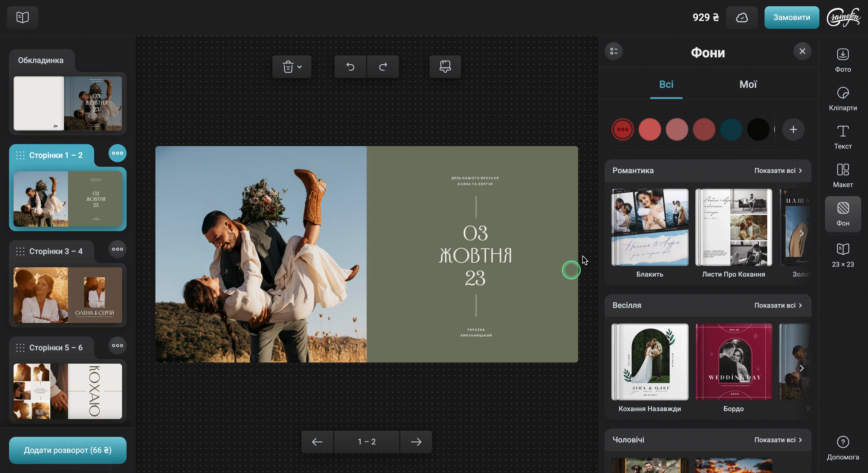868x473 pixels.
Task: Expand Весілля with Показати всі
Action: coord(778,305)
